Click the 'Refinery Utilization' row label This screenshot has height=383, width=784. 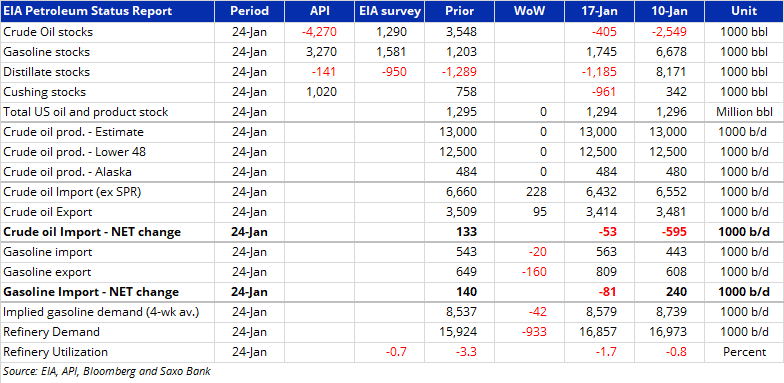click(56, 352)
